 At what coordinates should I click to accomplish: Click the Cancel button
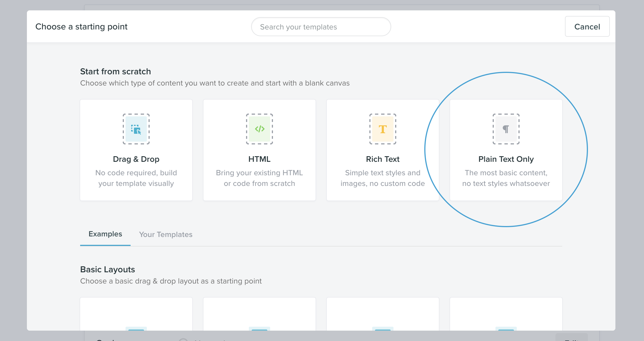pos(587,26)
